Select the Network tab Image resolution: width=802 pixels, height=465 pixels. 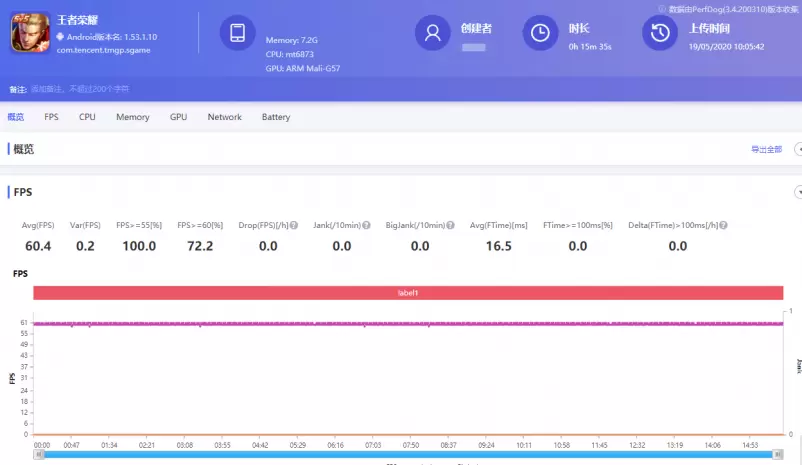point(224,117)
